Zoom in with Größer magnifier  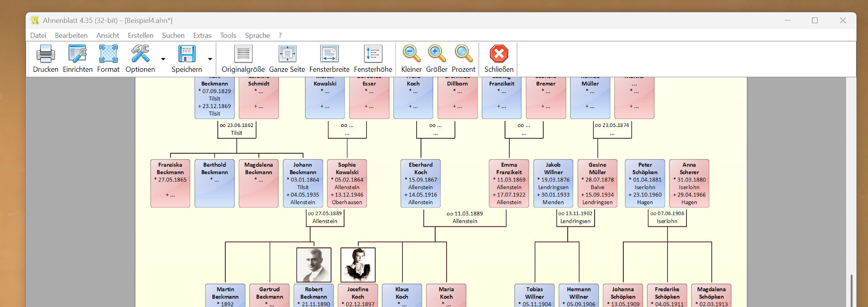437,54
